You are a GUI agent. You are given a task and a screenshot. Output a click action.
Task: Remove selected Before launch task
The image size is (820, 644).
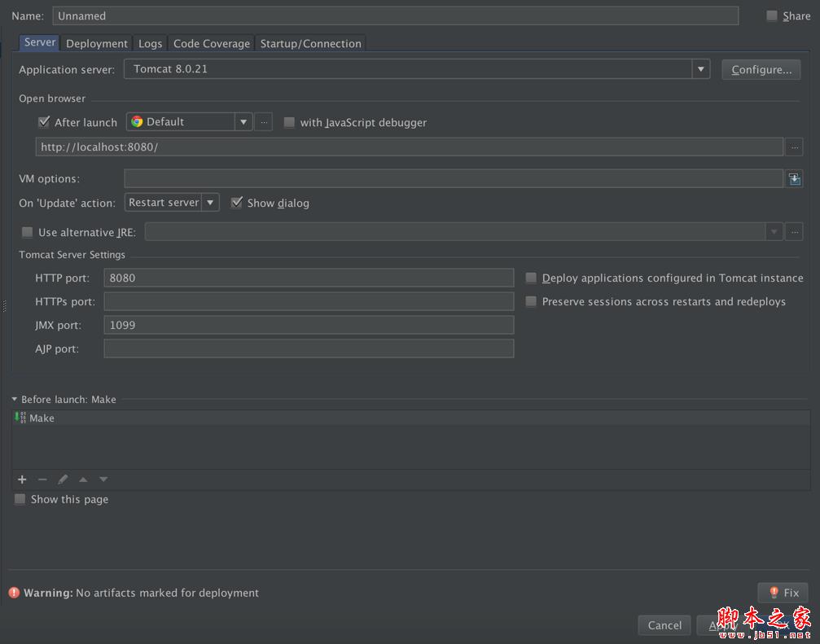pos(42,480)
